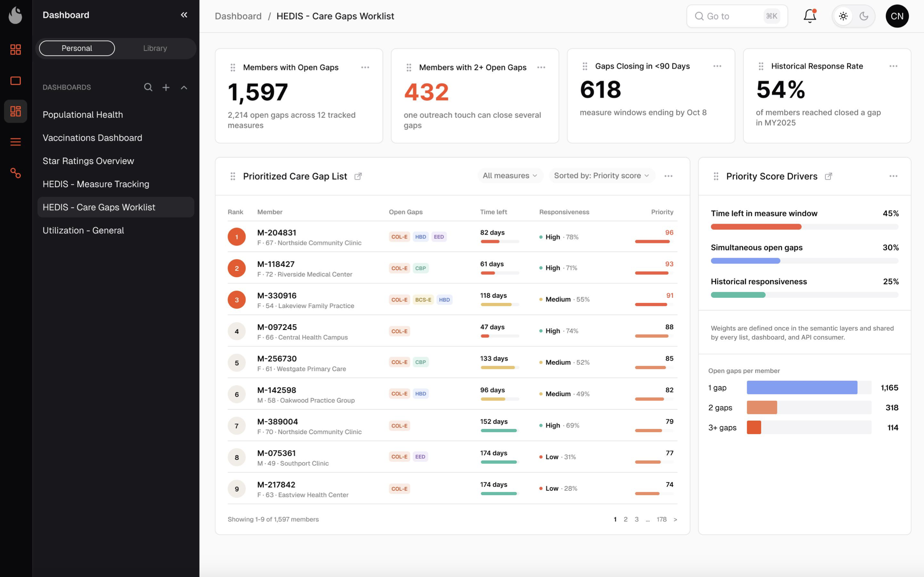Viewport: 924px width, 577px height.
Task: Open the horizontal lines list rail icon
Action: point(15,142)
